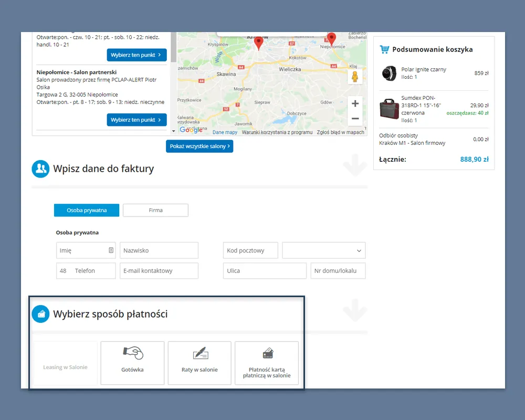Image resolution: width=525 pixels, height=420 pixels.
Task: Click the wallet icon beside Wybierz sposób płatności
Action: pos(40,313)
